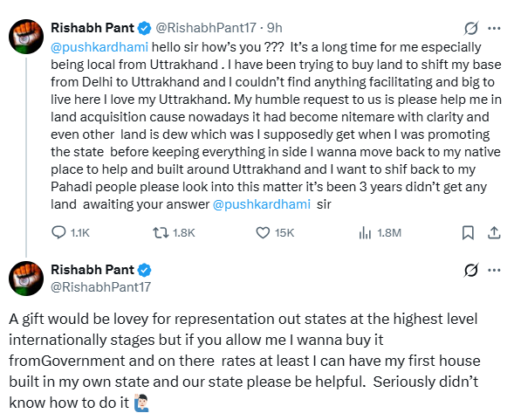
Task: Open more options menu on second tweet
Action: pos(494,271)
